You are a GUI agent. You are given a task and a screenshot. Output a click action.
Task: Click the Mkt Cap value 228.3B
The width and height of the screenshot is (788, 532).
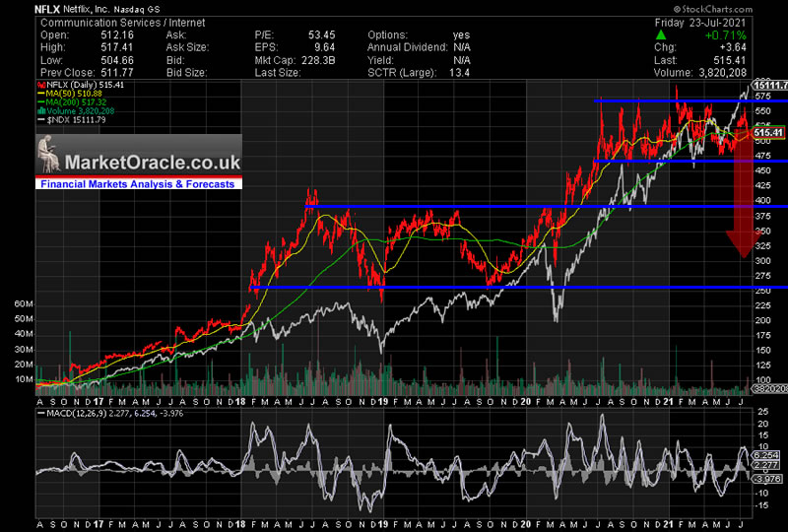[318, 60]
